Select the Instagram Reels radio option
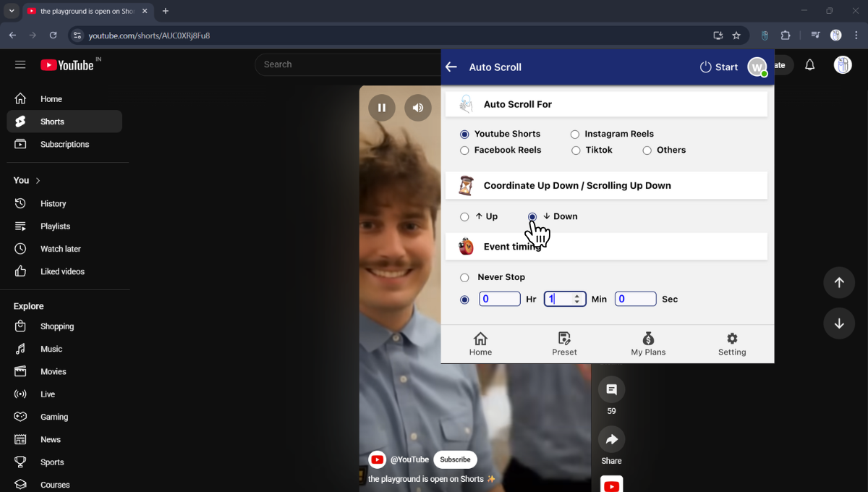Viewport: 868px width, 492px height. [x=575, y=135]
